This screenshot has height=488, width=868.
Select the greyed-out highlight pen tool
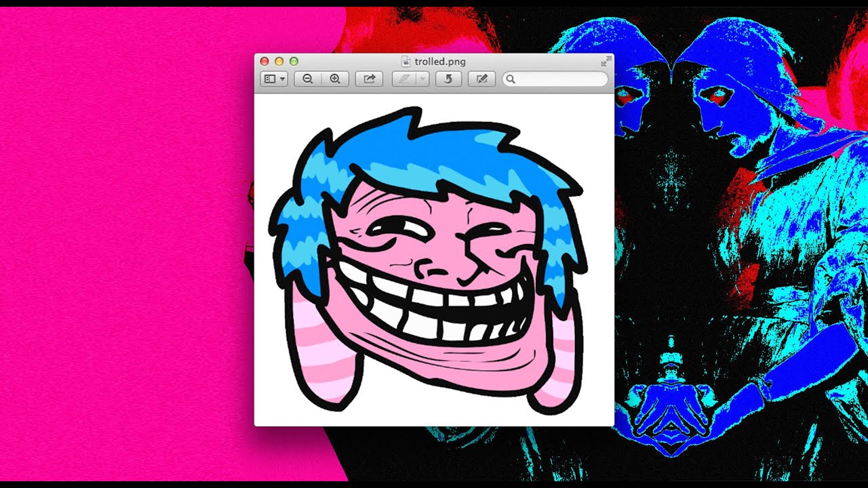(404, 79)
